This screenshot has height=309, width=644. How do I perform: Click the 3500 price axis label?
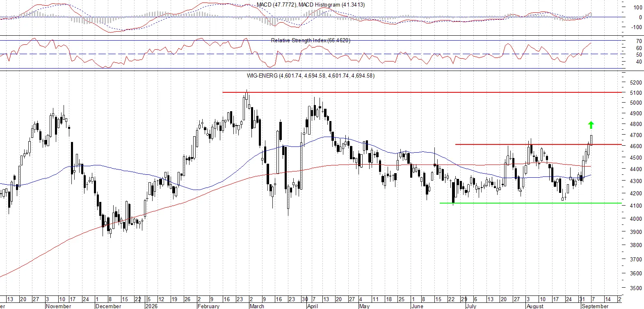coord(636,288)
